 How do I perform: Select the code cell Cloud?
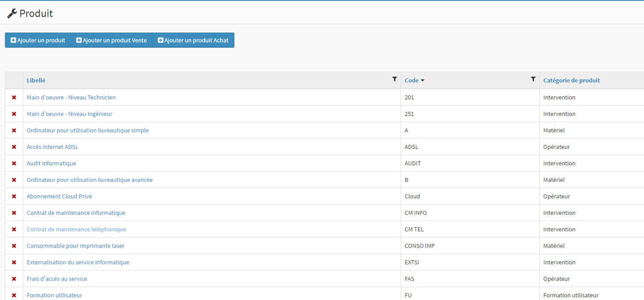tap(470, 196)
